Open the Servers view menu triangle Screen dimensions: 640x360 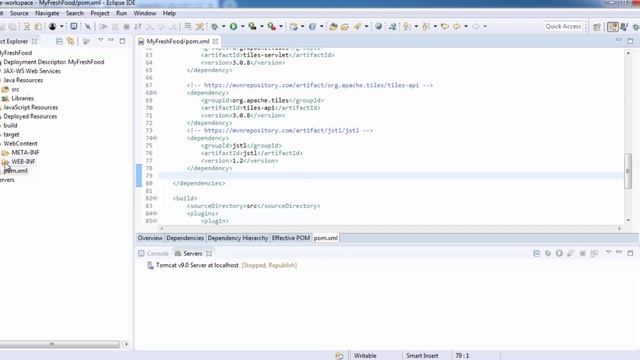point(609,253)
